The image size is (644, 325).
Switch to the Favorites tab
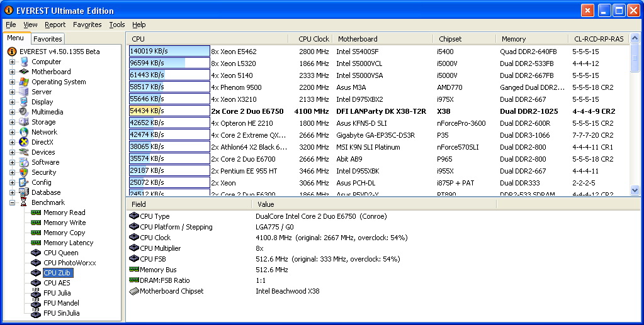point(48,39)
